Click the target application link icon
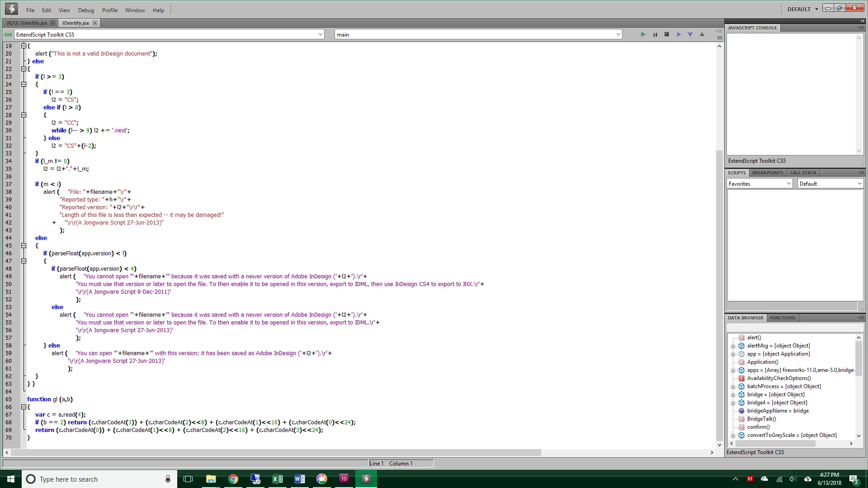The image size is (868, 488). tap(8, 34)
